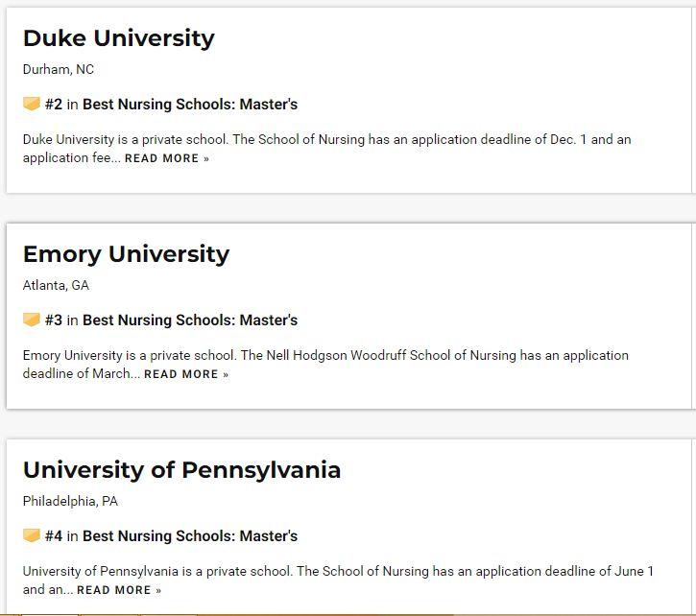The image size is (696, 616).
Task: Open the Duke University heading link
Action: point(118,38)
